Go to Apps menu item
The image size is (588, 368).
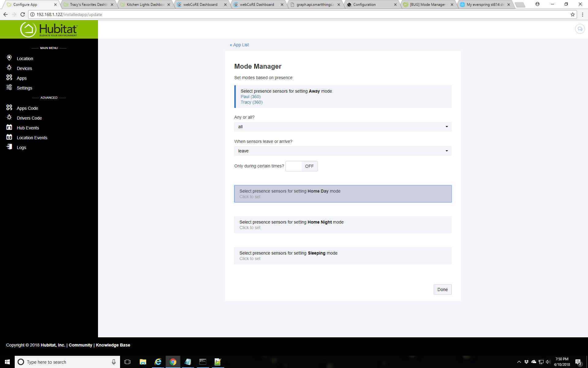21,78
